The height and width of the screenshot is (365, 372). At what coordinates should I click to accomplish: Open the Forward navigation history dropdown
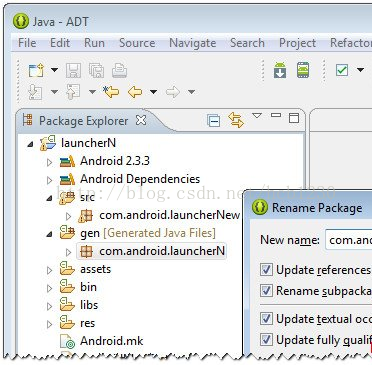coord(191,92)
